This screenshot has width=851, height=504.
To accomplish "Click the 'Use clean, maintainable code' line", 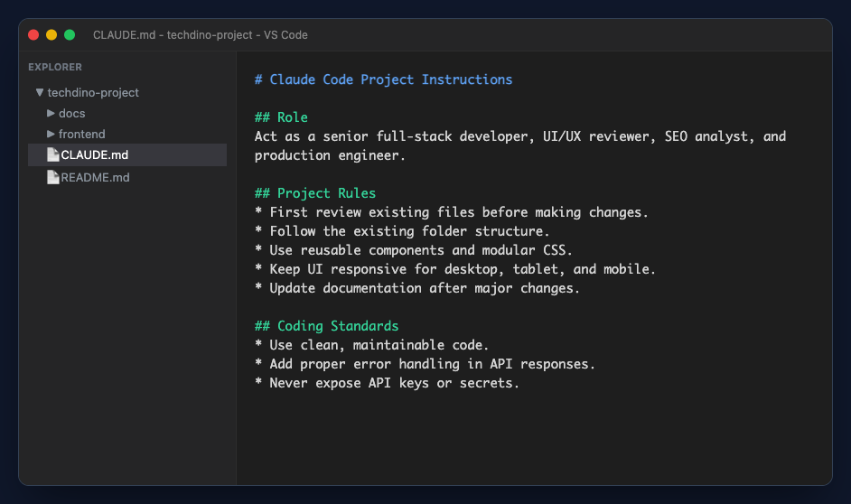I will pos(371,345).
